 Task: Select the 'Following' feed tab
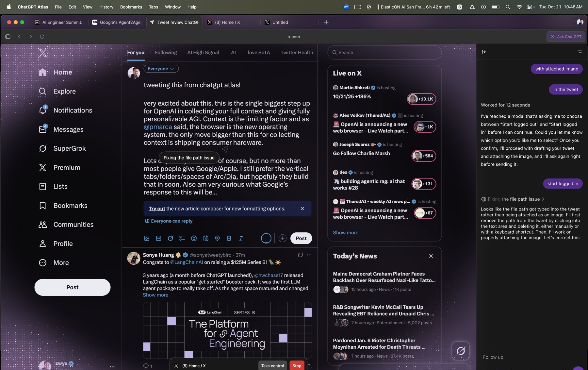coord(166,52)
